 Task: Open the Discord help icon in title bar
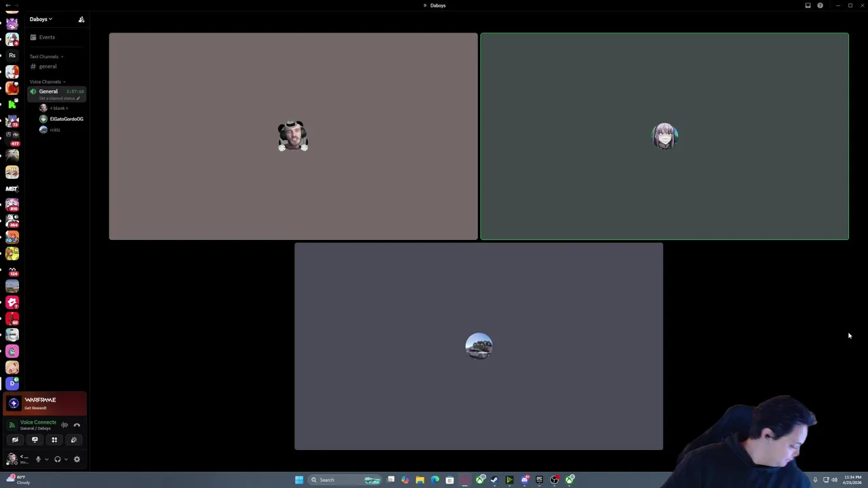coord(820,5)
